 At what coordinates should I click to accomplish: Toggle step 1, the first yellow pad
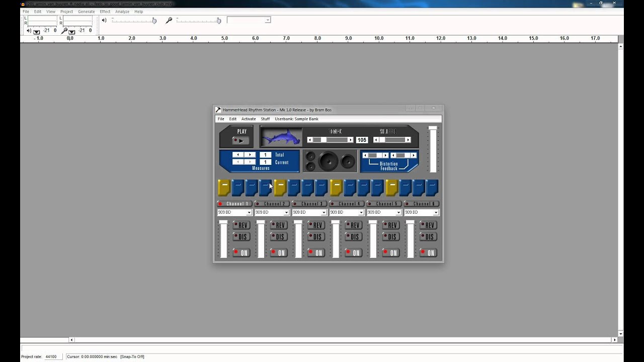click(224, 188)
